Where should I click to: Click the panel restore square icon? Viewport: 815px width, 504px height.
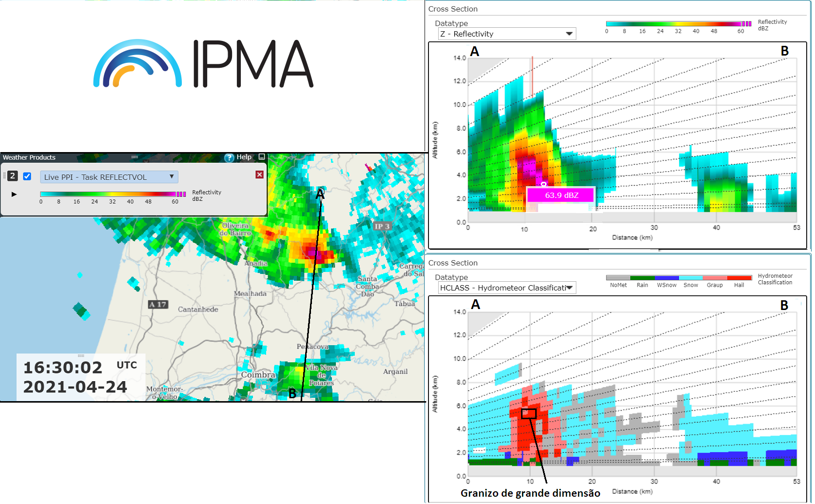click(262, 157)
